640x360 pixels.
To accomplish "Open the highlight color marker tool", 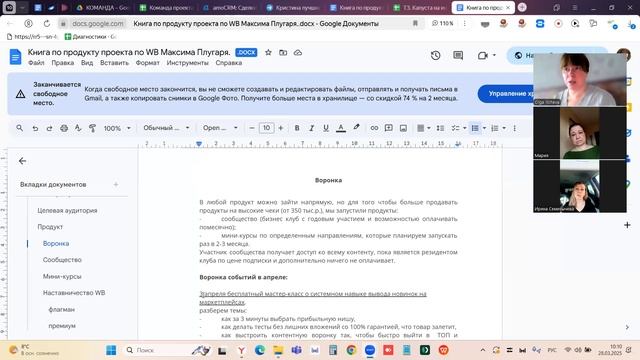I will (x=356, y=128).
